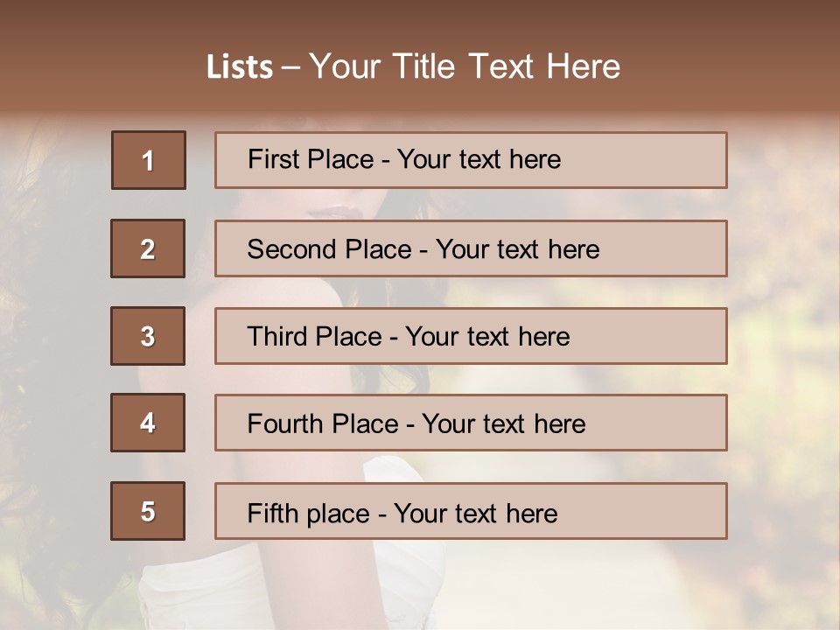
Task: Click the number 5 box
Action: 148,511
